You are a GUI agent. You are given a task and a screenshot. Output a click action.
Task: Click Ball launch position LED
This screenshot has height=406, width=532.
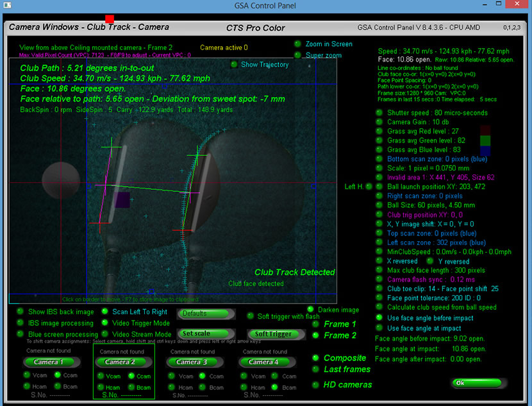(379, 187)
